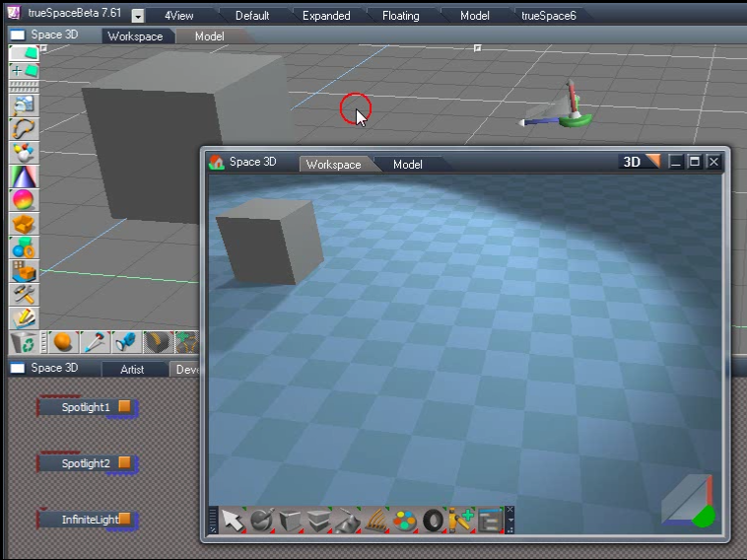747x560 pixels.
Task: Click the recycle bin delete icon
Action: point(24,342)
